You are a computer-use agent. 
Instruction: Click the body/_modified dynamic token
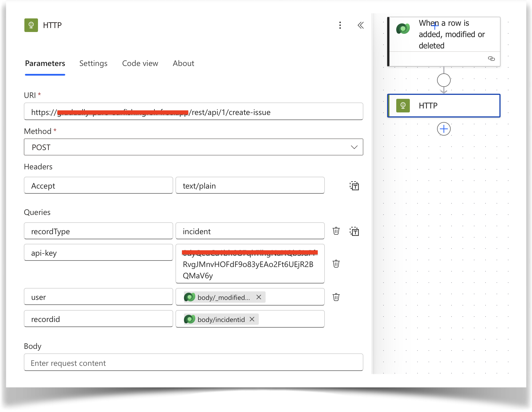[224, 297]
